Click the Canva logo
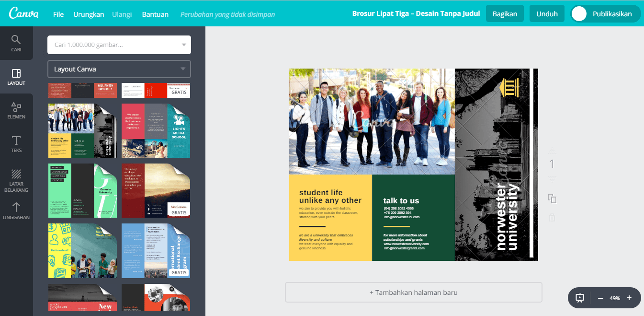 tap(23, 13)
